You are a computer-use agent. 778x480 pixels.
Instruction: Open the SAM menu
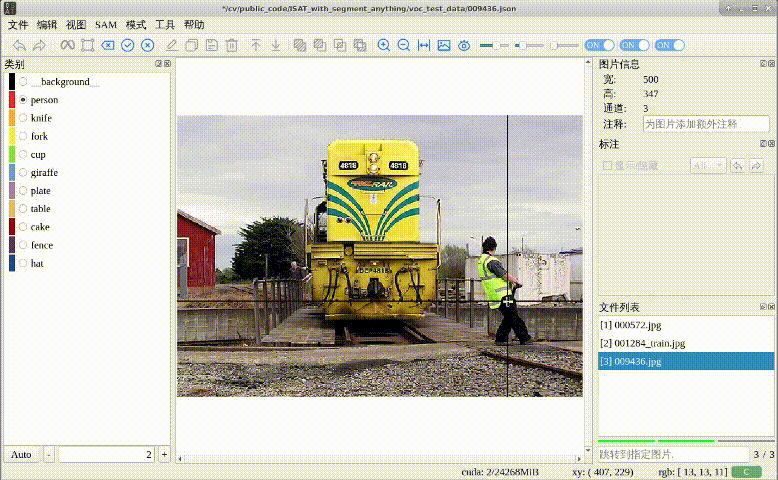106,25
